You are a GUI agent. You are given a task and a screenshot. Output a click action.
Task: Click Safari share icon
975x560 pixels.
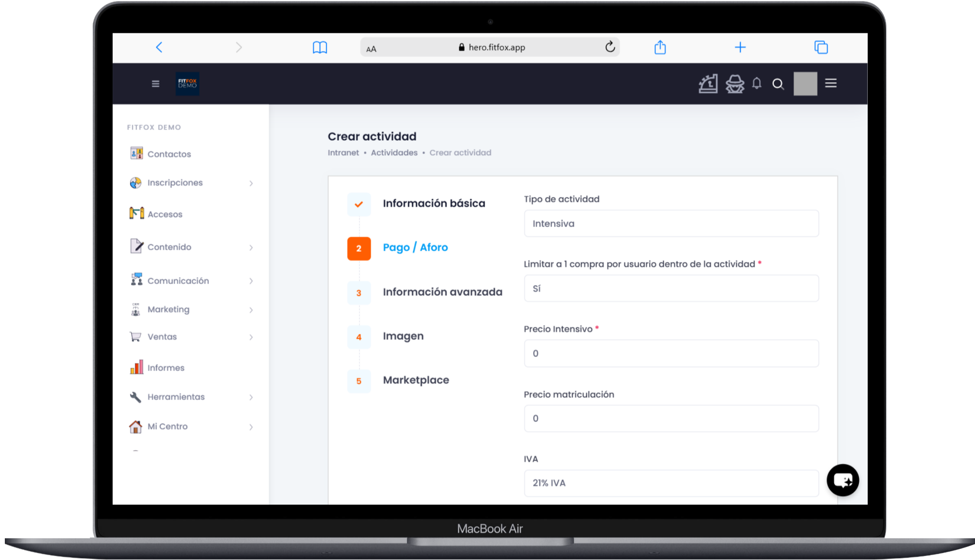coord(660,47)
